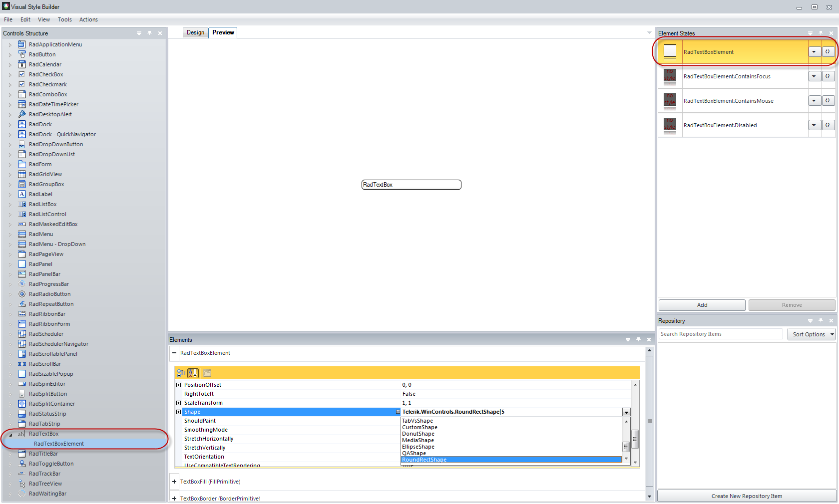The width and height of the screenshot is (839, 504).
Task: Click reset icon for RadTextBoxElement.Disabled state
Action: pyautogui.click(x=828, y=125)
